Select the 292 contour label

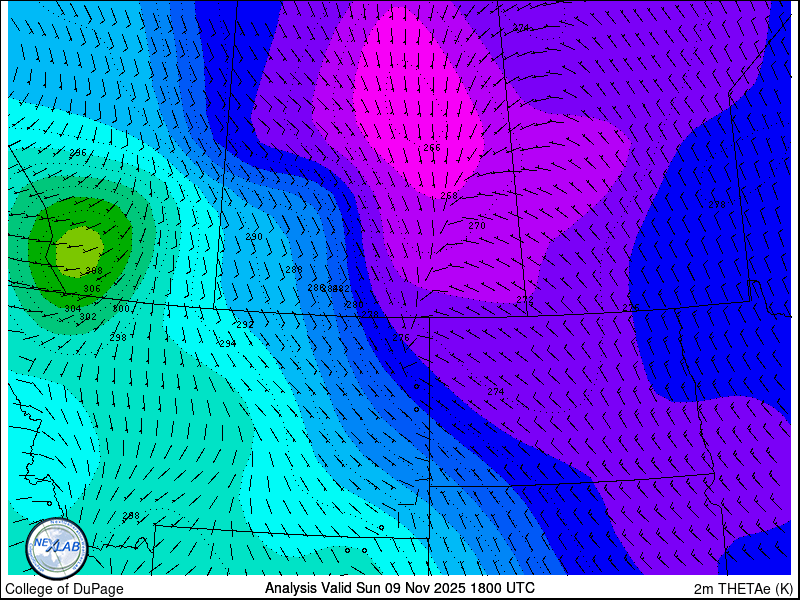tap(245, 324)
